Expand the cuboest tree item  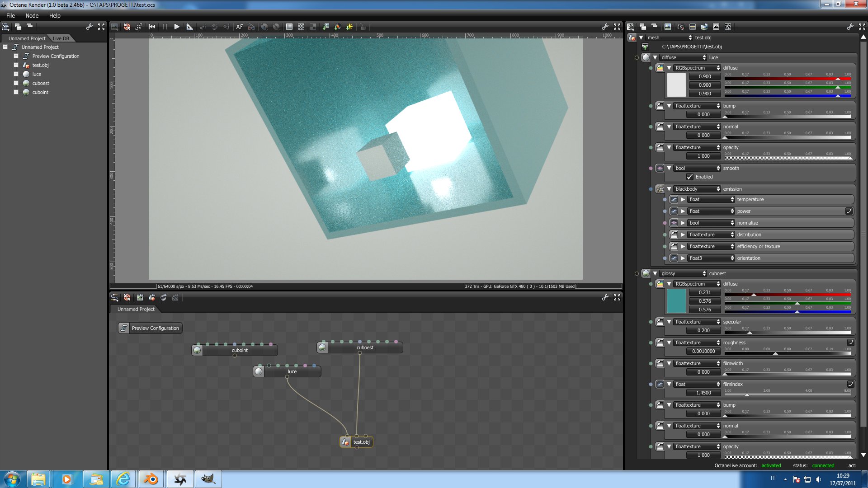pyautogui.click(x=16, y=83)
